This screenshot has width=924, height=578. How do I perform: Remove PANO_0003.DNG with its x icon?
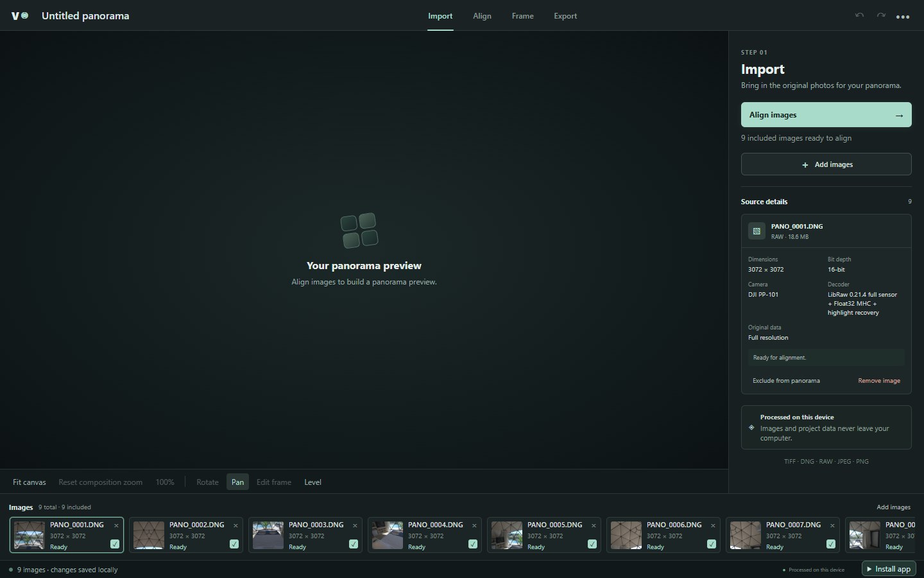click(x=355, y=525)
